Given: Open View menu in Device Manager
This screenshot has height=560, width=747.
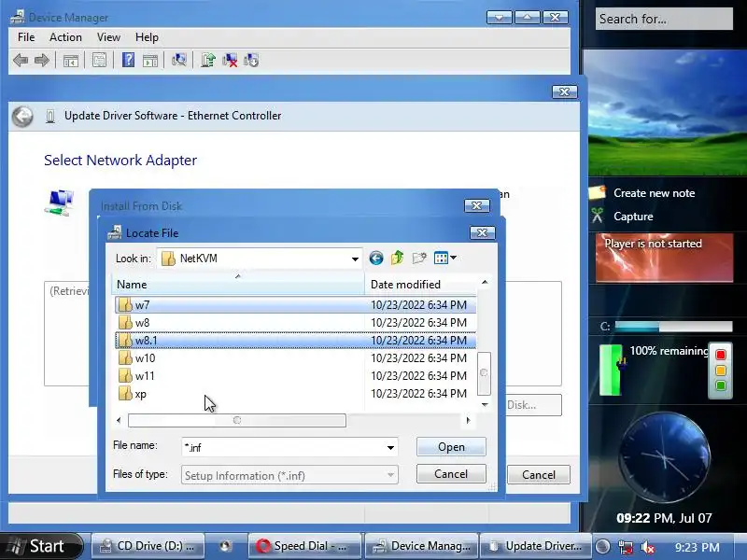Looking at the screenshot, I should pyautogui.click(x=108, y=37).
